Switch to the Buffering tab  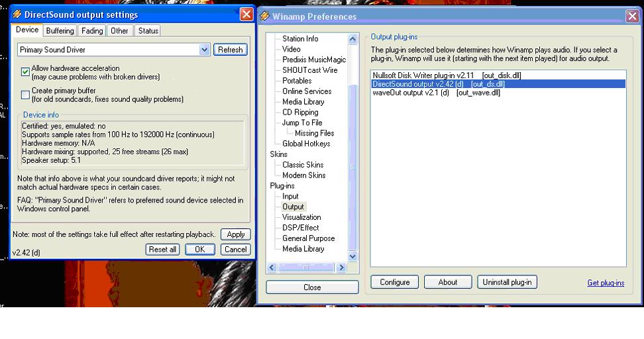pos(60,30)
